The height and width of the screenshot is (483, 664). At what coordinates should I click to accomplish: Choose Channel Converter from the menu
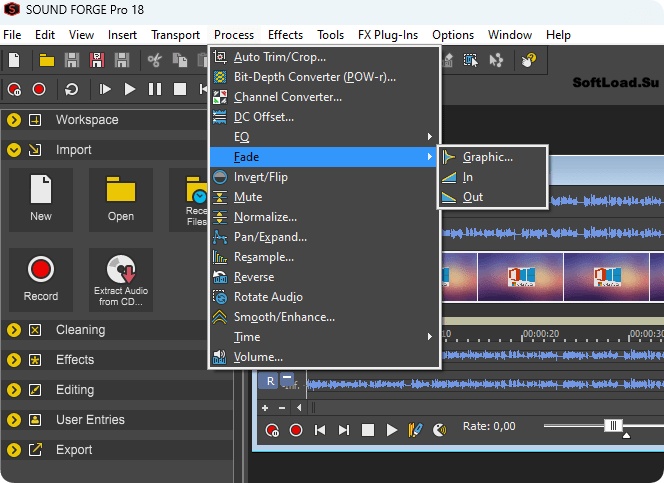tap(324, 97)
